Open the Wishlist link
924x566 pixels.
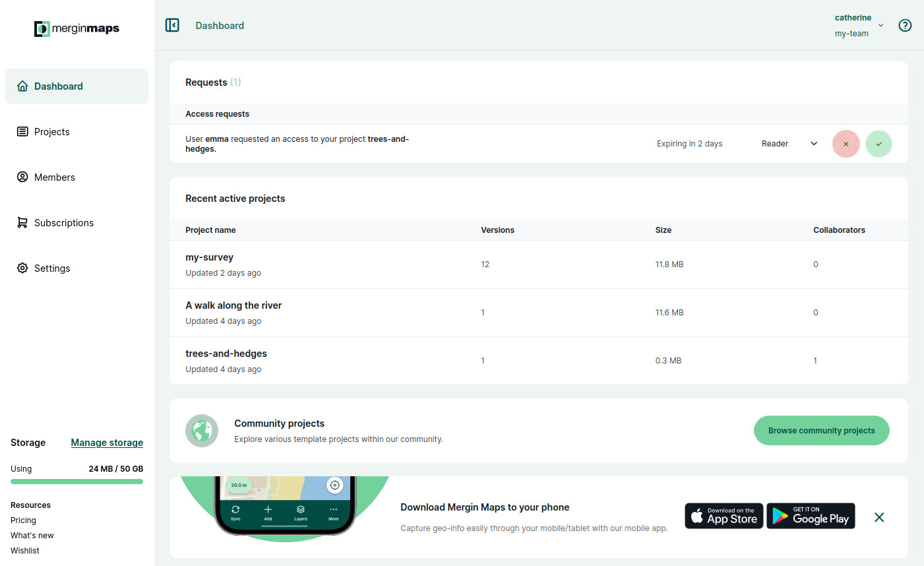tap(25, 551)
